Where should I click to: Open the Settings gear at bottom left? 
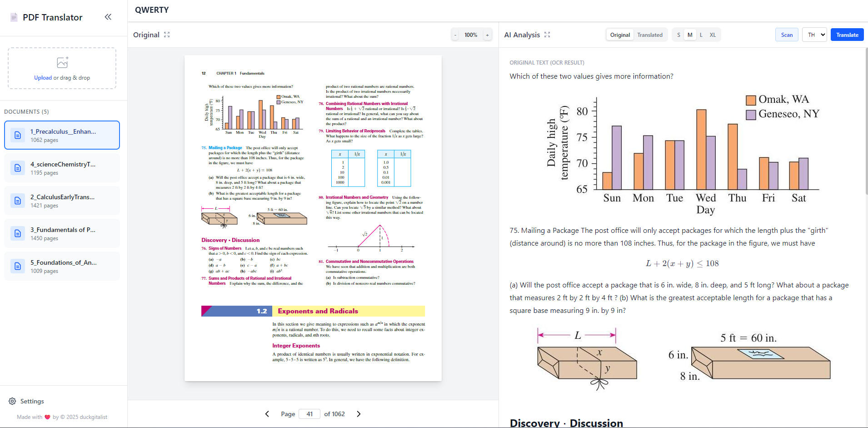(12, 401)
